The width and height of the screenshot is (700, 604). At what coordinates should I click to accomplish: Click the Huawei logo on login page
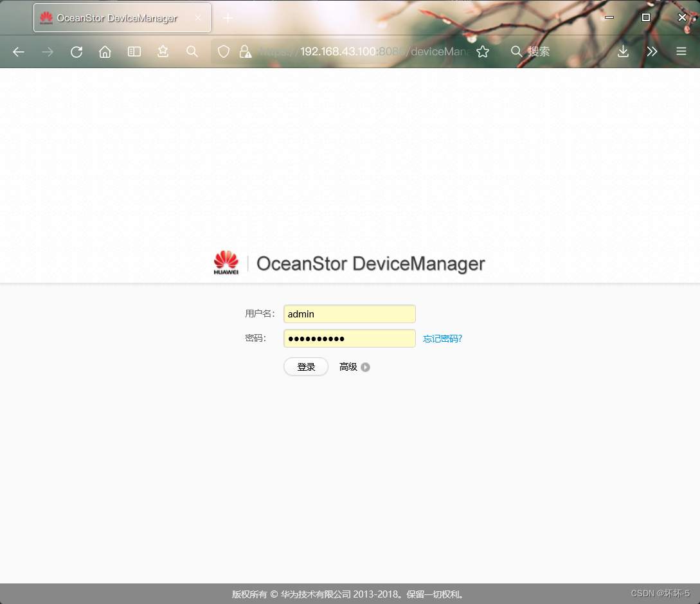226,263
